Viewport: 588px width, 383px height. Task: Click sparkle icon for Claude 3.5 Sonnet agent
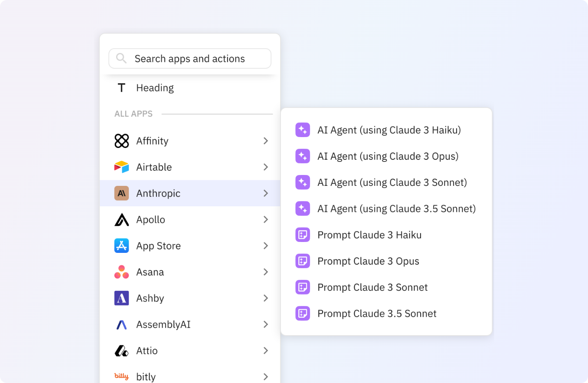tap(303, 208)
